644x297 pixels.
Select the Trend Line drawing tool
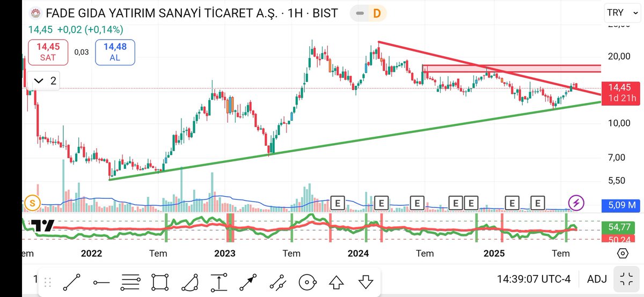[72, 281]
